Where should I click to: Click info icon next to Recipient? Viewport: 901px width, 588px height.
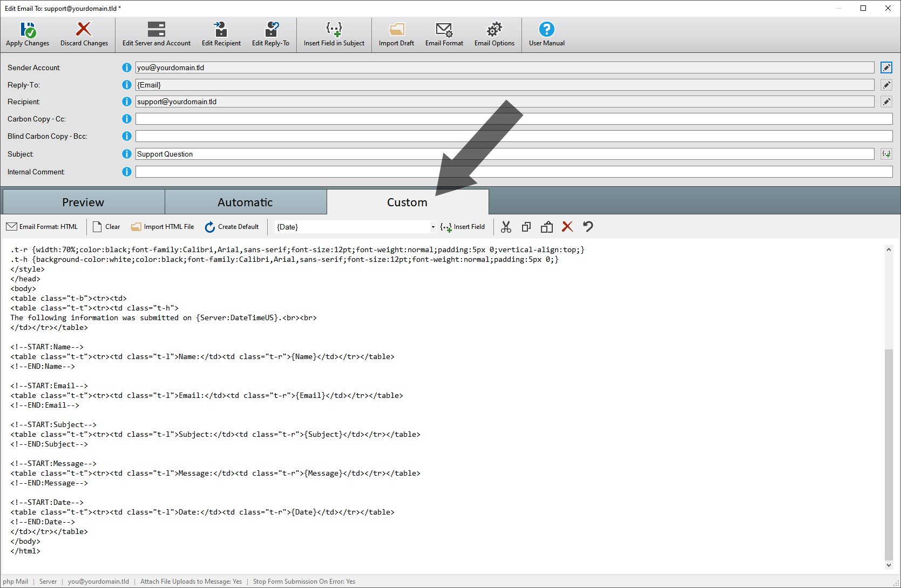tap(127, 102)
